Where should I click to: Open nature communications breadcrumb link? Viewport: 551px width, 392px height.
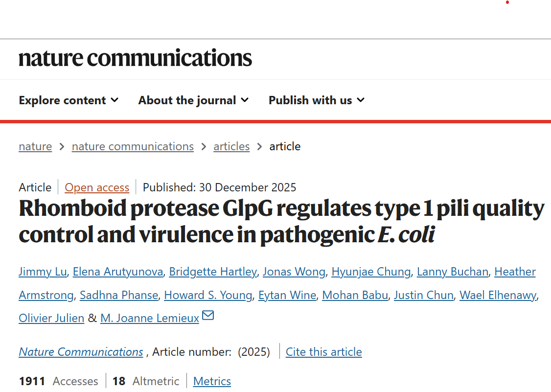[133, 146]
